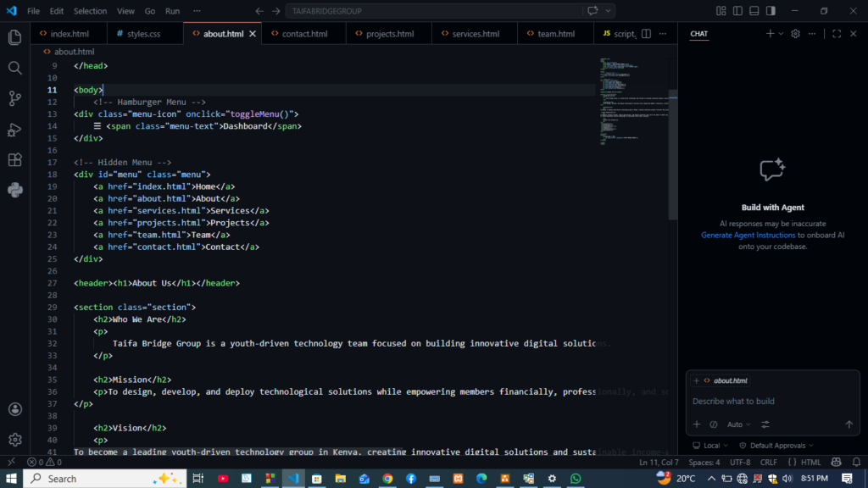Open the Default Approvals dropdown
Image resolution: width=868 pixels, height=488 pixels.
click(x=776, y=446)
